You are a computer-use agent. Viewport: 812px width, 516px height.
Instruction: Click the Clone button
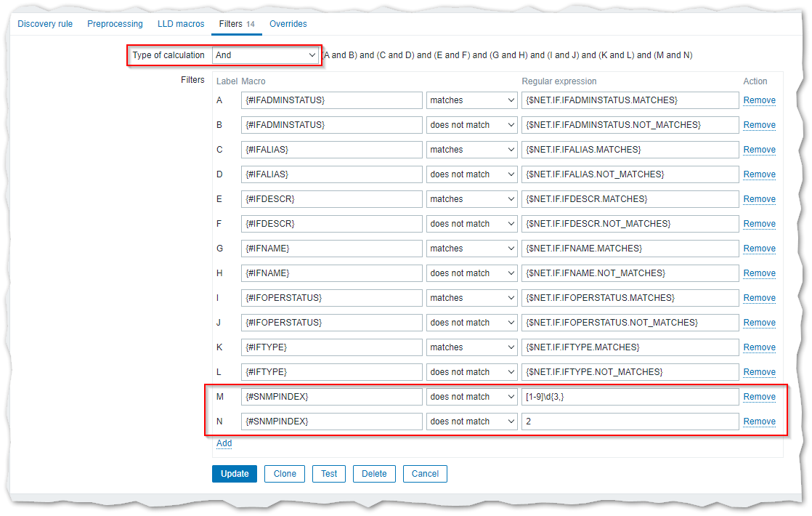[x=285, y=474]
